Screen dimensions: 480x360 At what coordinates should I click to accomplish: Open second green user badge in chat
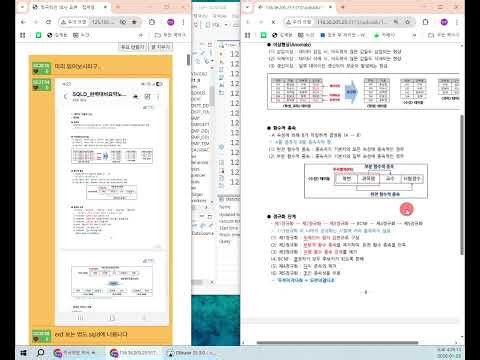pyautogui.click(x=41, y=85)
